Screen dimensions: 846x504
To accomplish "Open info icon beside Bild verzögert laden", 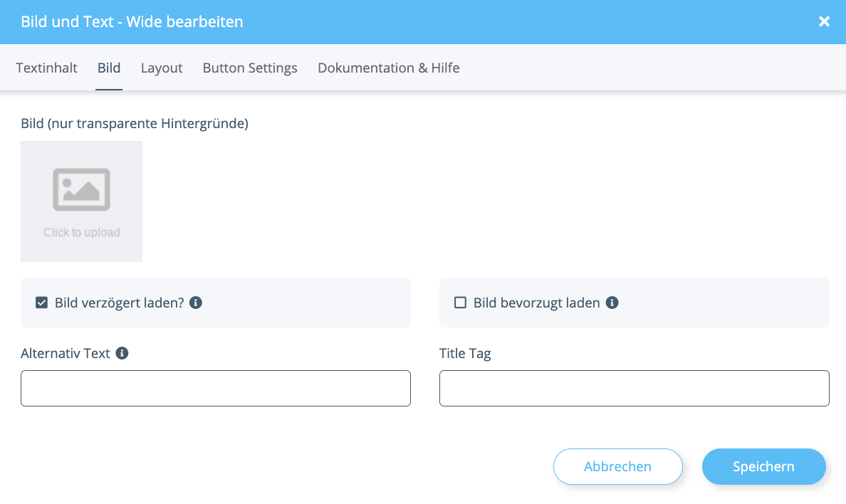I will pos(196,303).
